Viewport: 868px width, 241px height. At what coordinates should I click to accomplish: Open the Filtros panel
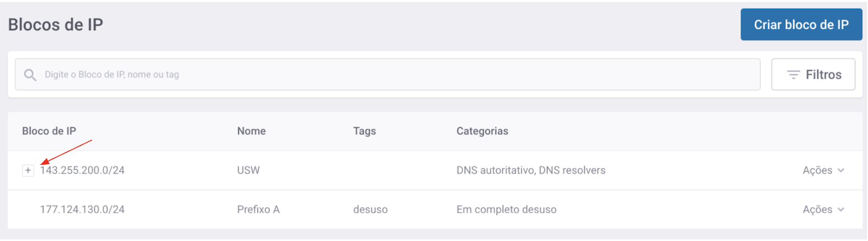[813, 74]
